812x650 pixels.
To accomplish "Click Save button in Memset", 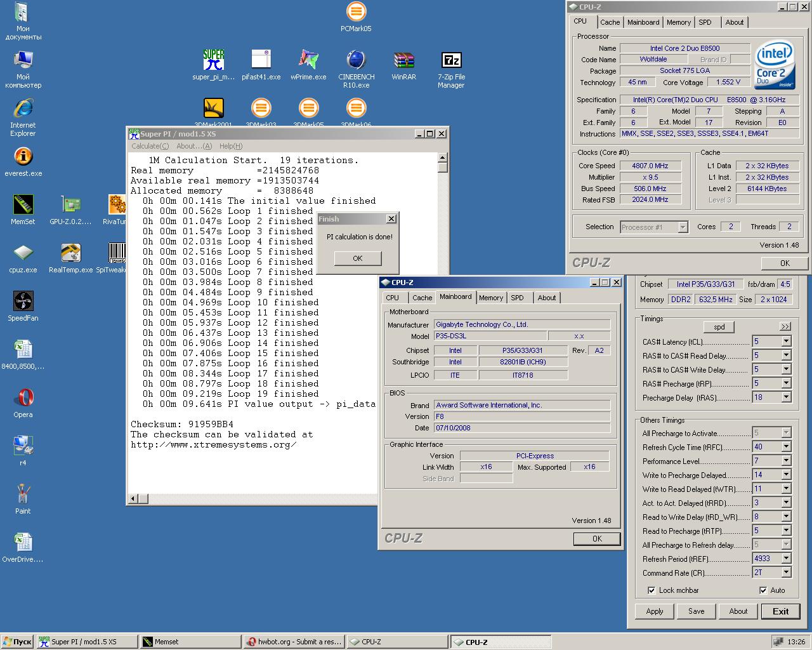I will tap(696, 611).
